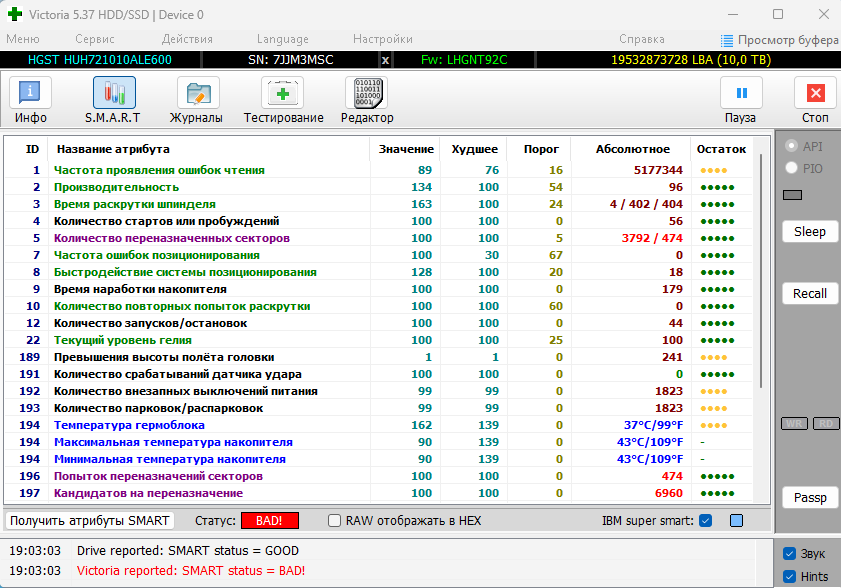This screenshot has width=841, height=588.
Task: Select row Текущий уровень гелия
Action: pyautogui.click(x=379, y=340)
